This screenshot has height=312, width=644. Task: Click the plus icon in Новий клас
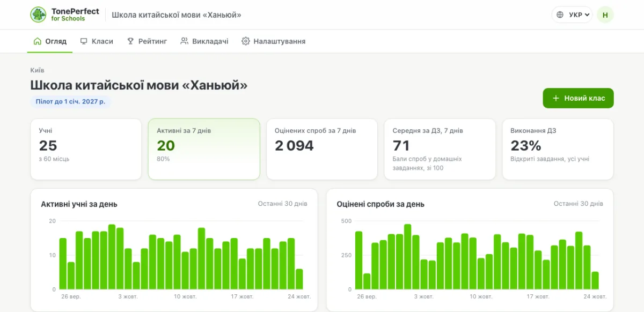pos(556,98)
